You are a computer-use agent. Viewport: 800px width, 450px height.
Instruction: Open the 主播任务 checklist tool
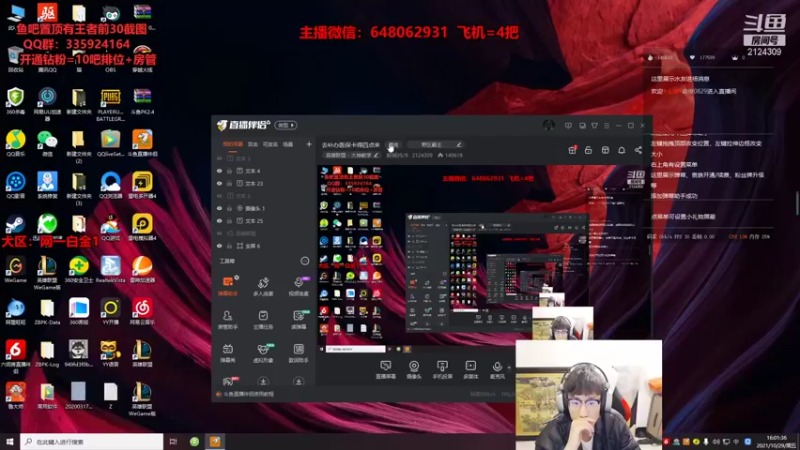point(263,319)
